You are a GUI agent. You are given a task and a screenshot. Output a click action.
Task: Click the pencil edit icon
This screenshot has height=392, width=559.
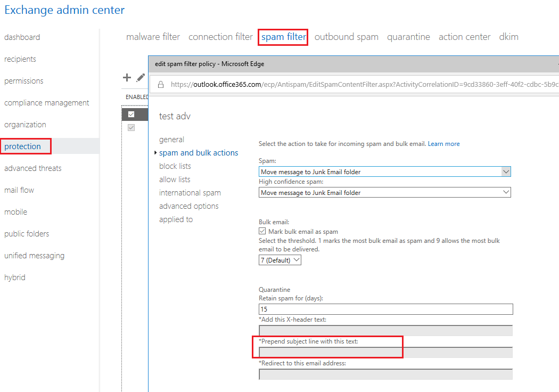[x=141, y=77]
